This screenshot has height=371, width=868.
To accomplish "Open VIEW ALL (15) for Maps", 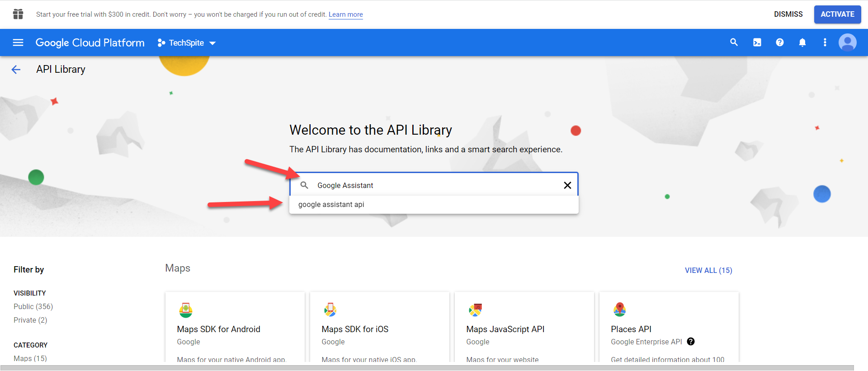I will [708, 270].
